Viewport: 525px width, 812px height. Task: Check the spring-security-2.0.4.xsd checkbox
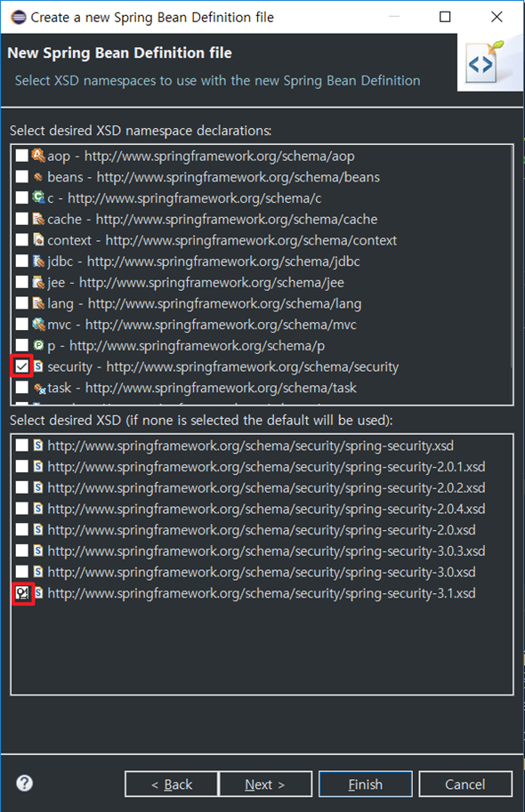point(21,509)
